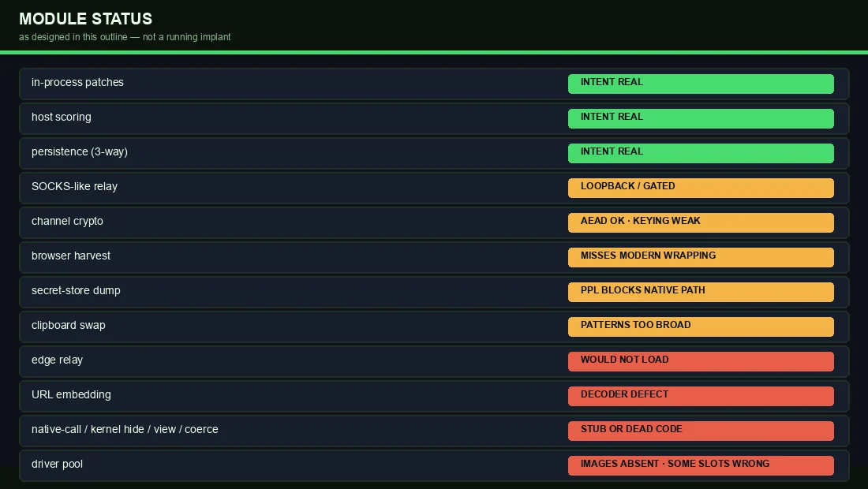
Task: Click INTENT REAL badge for persistence row
Action: 701,154
